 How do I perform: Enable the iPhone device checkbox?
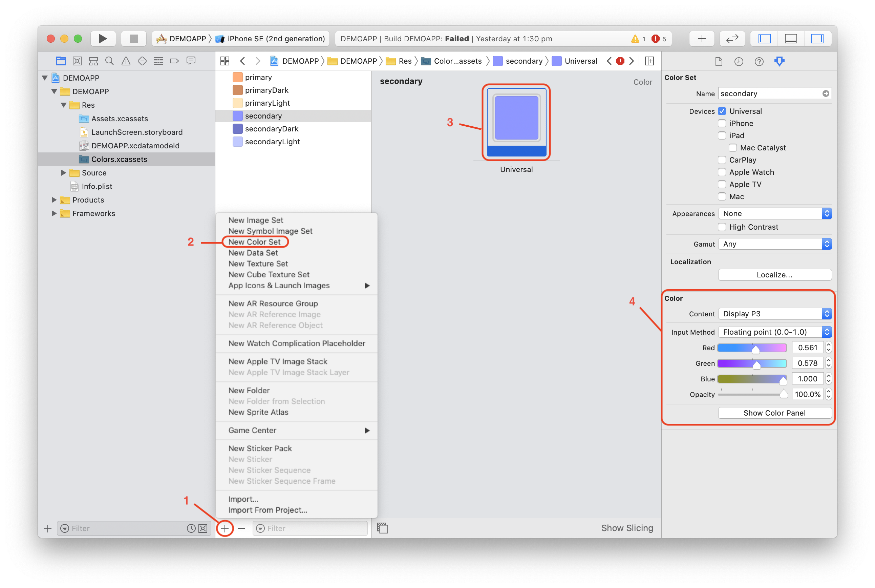pyautogui.click(x=722, y=123)
